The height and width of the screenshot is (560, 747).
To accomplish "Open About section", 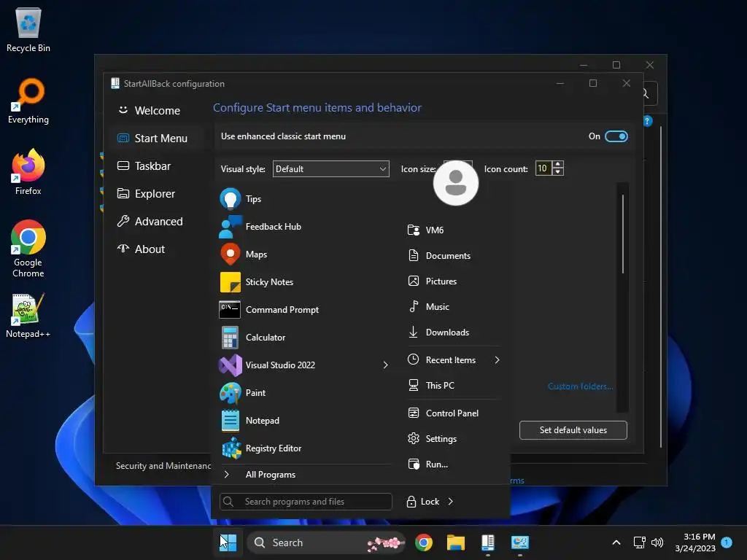I will click(x=158, y=249).
